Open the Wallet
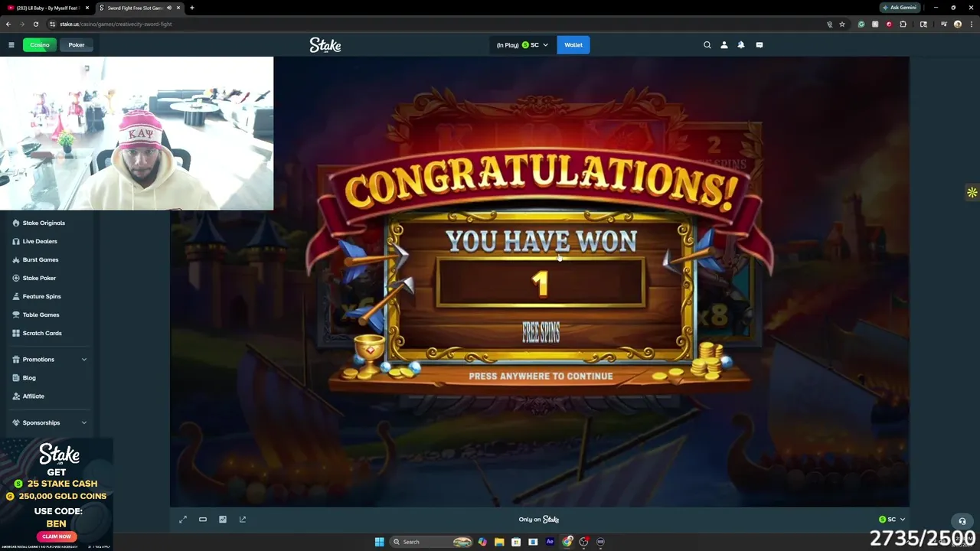Screen dimensions: 980x551 [573, 45]
